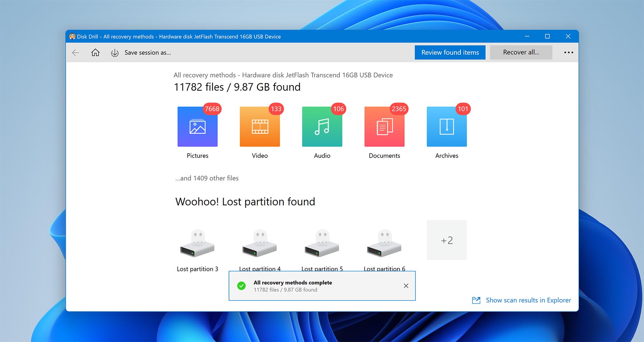Select Lost partition 4 drive icon
Viewport: 644px width, 342px height.
(x=260, y=243)
